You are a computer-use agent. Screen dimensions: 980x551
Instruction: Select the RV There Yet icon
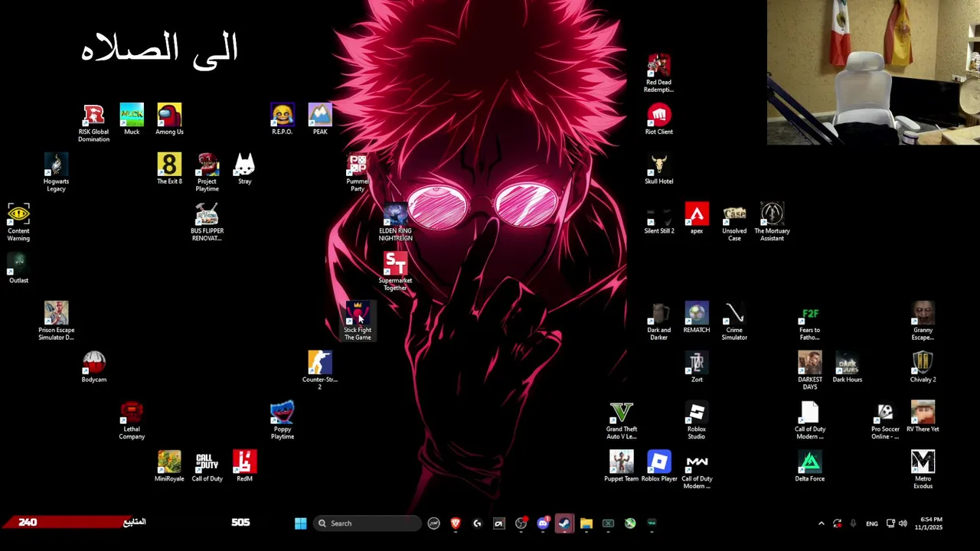923,417
